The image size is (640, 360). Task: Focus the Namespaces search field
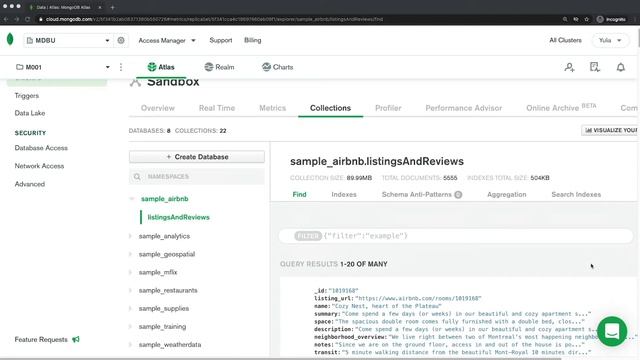point(197,177)
